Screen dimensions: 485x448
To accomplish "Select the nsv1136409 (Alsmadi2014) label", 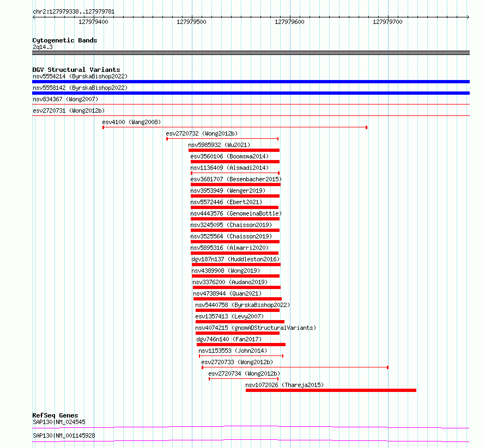I will (229, 168).
